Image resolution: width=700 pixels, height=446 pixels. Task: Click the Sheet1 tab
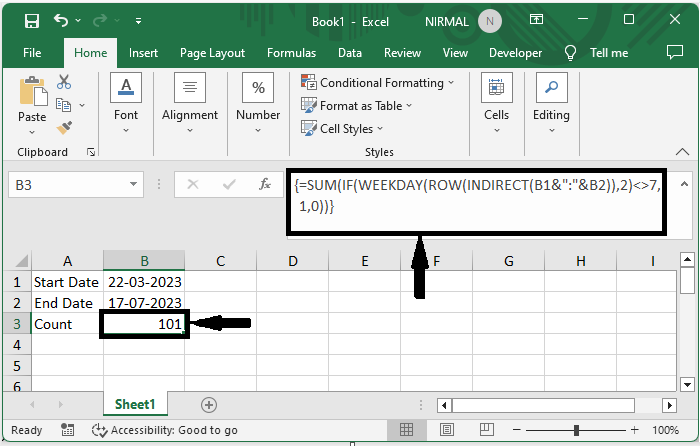click(135, 404)
